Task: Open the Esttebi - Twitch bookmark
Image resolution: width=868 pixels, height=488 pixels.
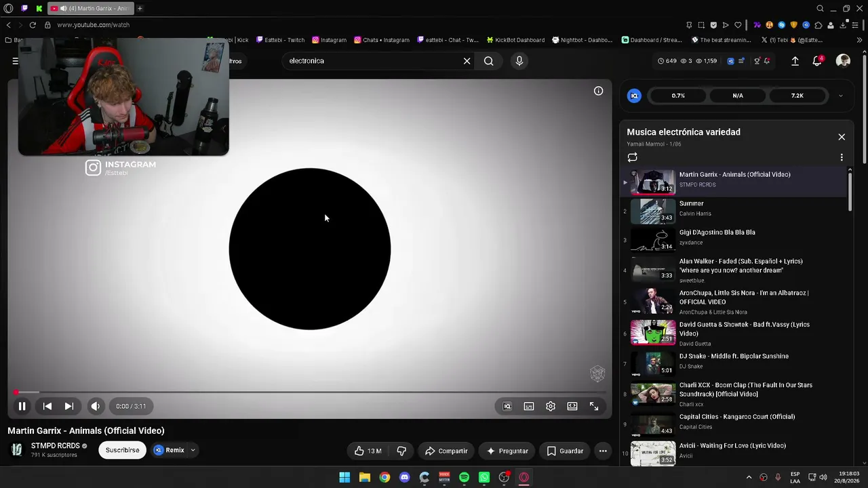Action: point(281,40)
